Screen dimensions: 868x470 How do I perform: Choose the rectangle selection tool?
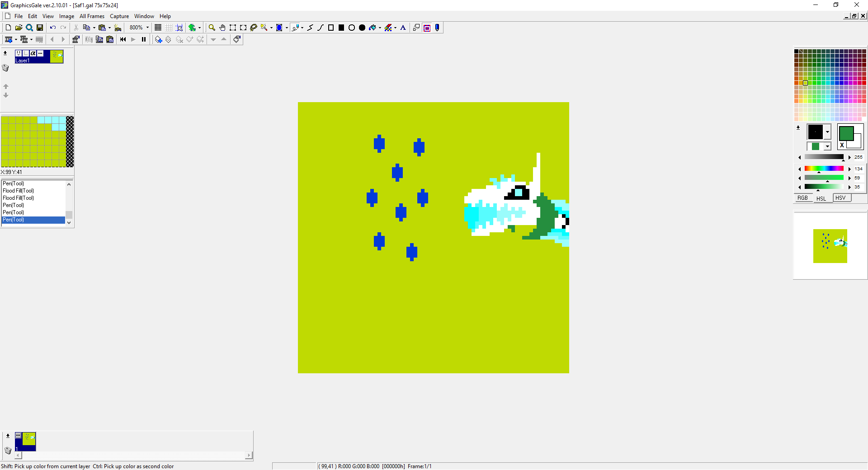[233, 28]
